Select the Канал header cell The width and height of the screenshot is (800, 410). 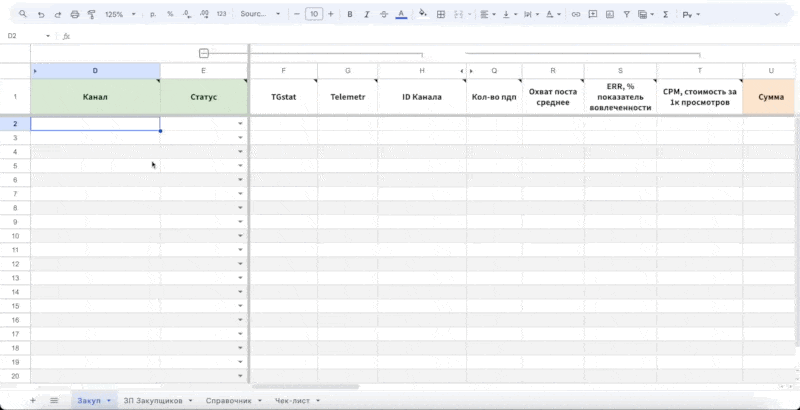[95, 96]
